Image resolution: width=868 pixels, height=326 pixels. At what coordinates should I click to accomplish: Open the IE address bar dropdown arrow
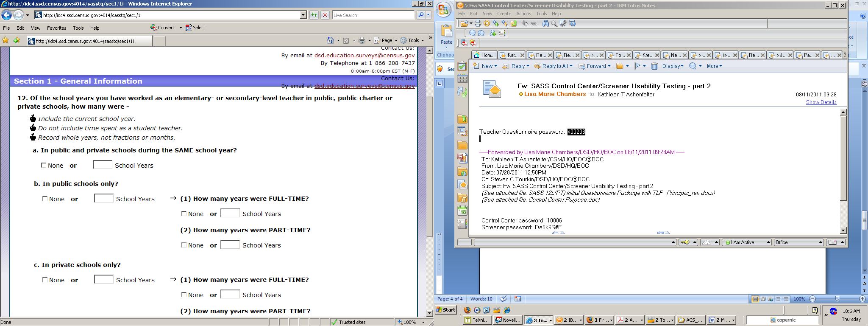303,15
